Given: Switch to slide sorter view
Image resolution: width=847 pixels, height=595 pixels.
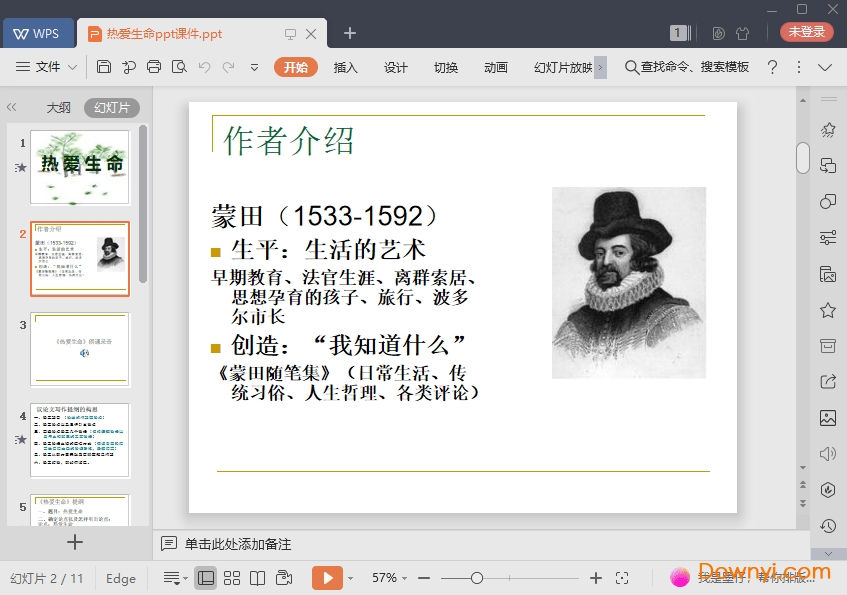Looking at the screenshot, I should tap(232, 578).
